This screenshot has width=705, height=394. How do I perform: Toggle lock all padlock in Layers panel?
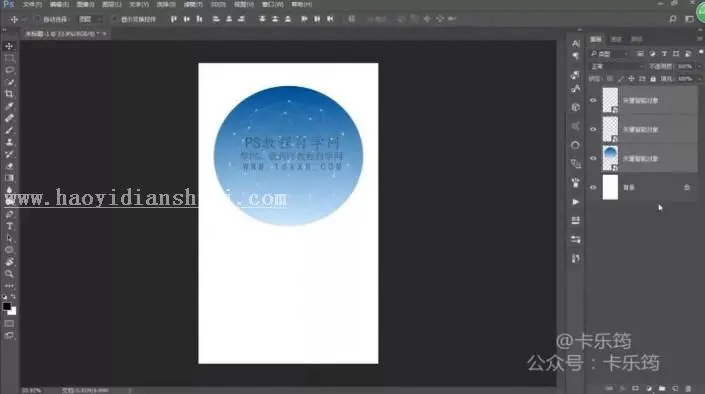click(653, 79)
